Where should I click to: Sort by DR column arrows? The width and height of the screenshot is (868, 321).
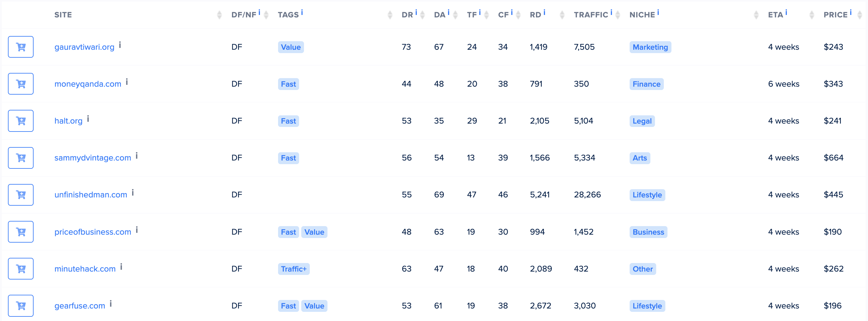click(x=422, y=15)
